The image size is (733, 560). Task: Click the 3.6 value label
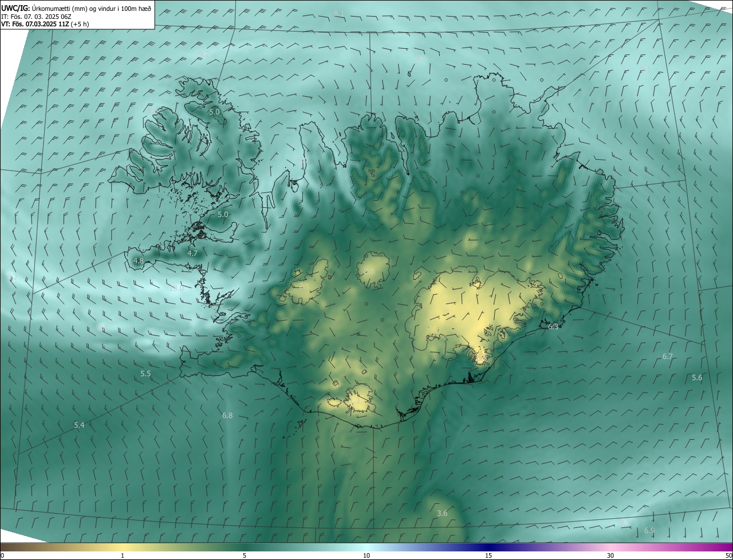(442, 514)
